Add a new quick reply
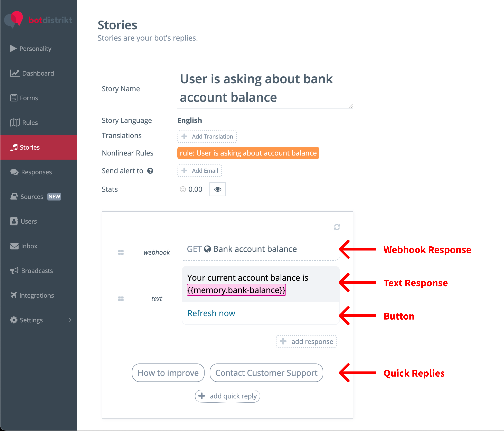This screenshot has height=431, width=504. coord(227,396)
